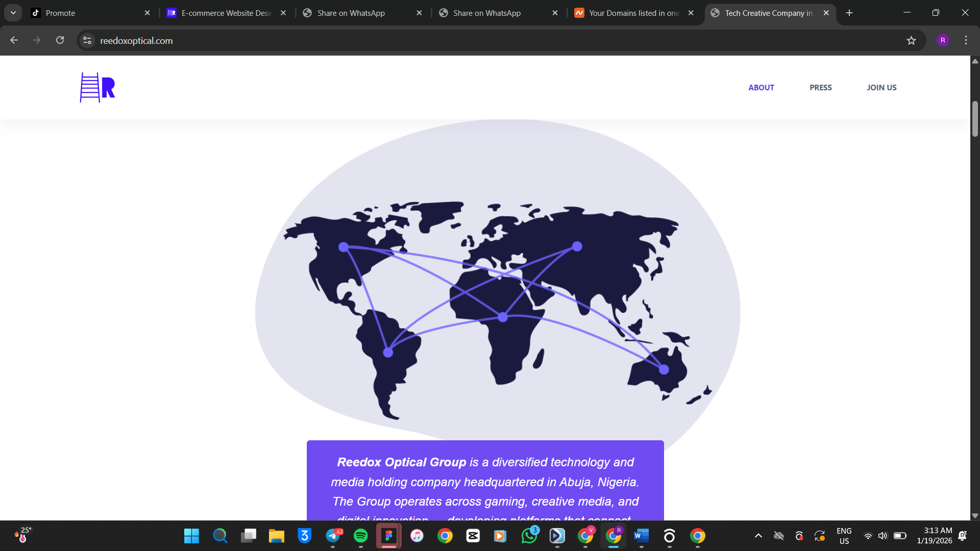
Task: Expand the tab search dropdown
Action: 13,13
